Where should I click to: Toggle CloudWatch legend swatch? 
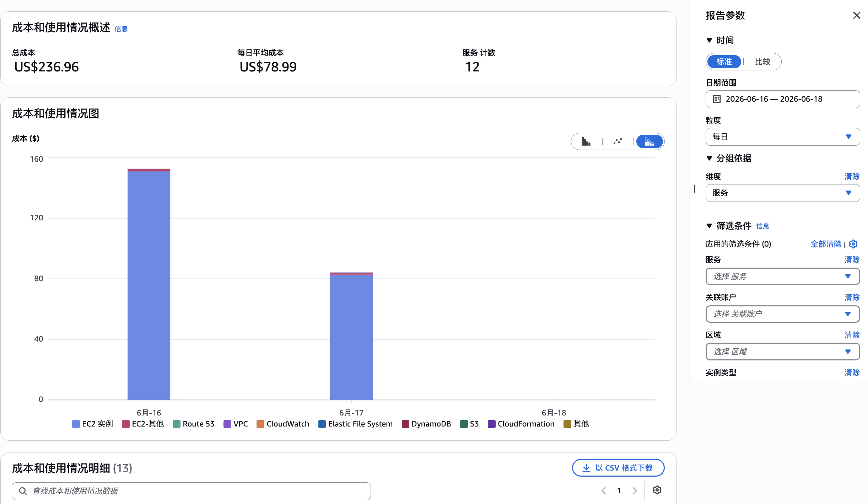[260, 424]
